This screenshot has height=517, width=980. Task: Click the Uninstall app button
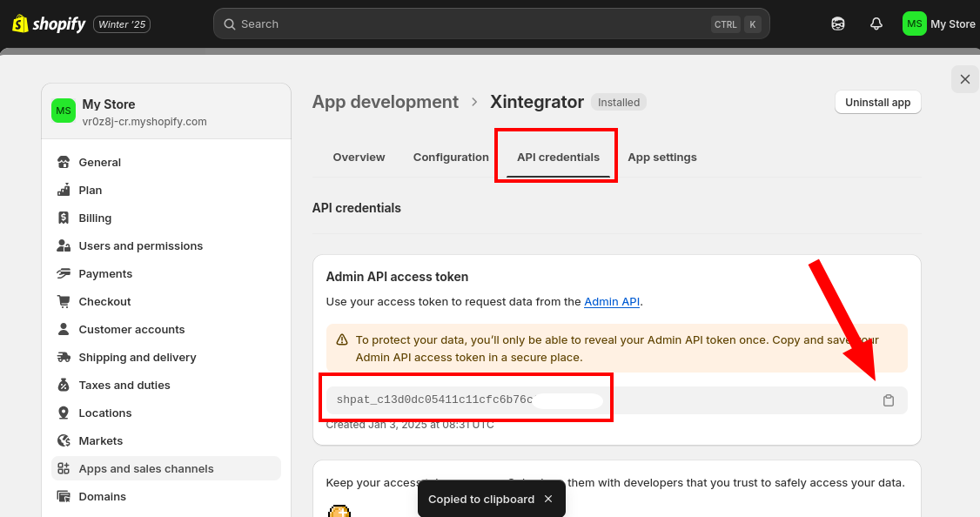tap(877, 102)
